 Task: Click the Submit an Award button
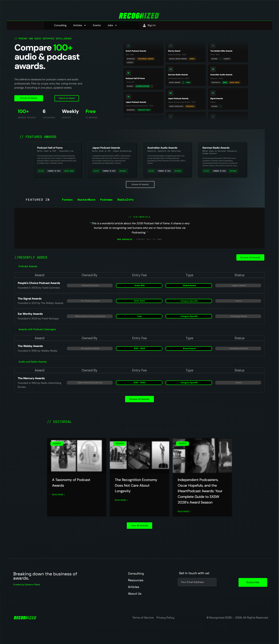(66, 98)
